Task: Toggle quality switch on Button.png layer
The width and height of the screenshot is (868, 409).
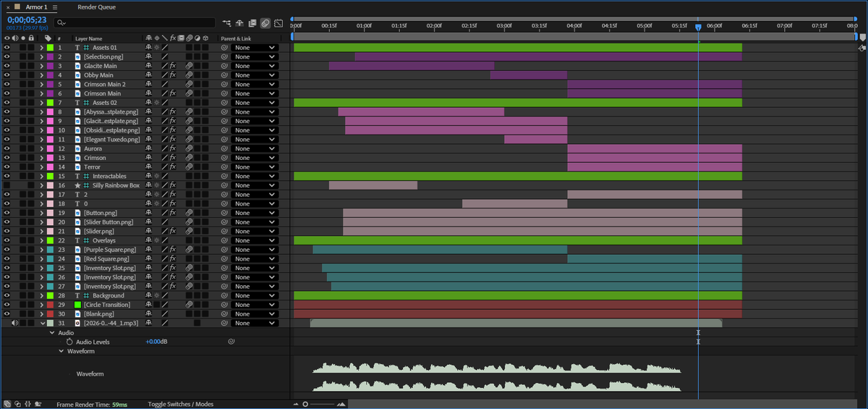Action: (164, 213)
